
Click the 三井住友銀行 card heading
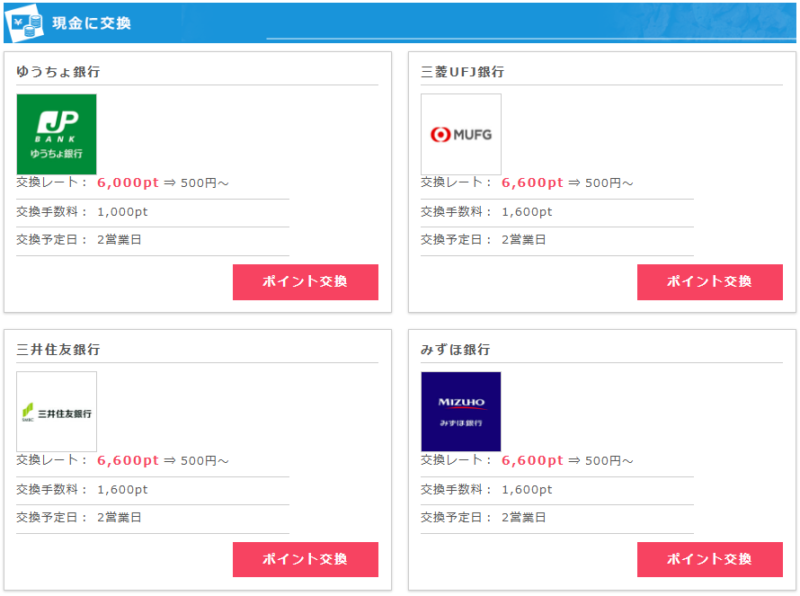click(x=58, y=349)
